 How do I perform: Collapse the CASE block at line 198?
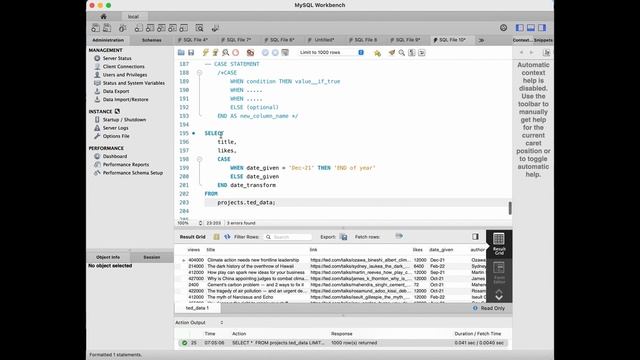pyautogui.click(x=199, y=159)
